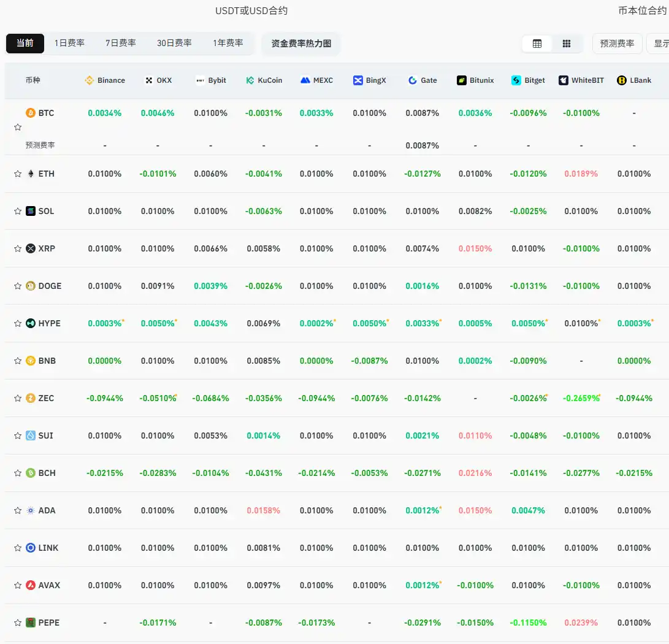Click the ZEC coin icon

click(x=31, y=398)
